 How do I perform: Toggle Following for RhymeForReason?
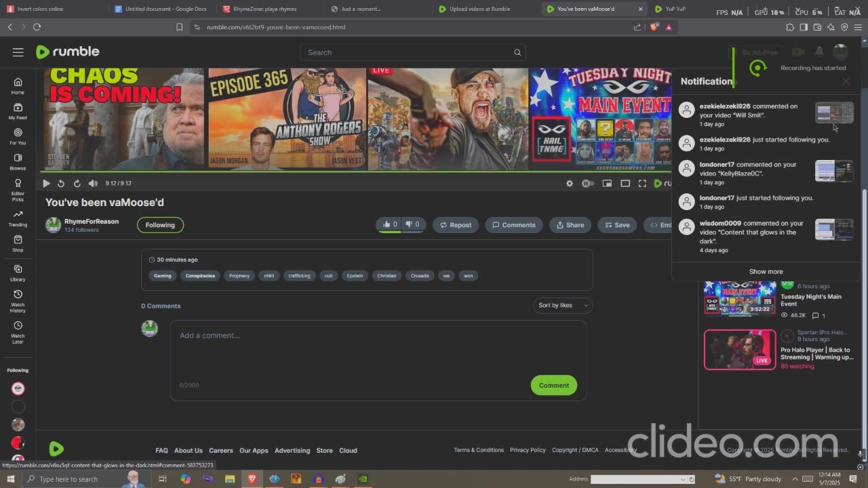tap(160, 225)
